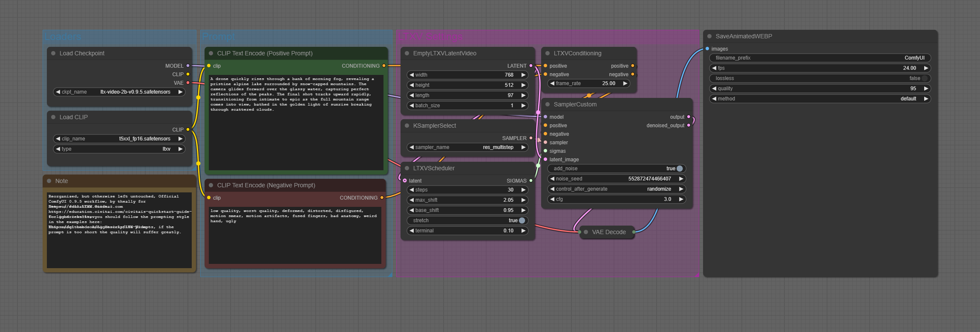Select the LTXV Settings group title
The width and height of the screenshot is (980, 332).
430,37
